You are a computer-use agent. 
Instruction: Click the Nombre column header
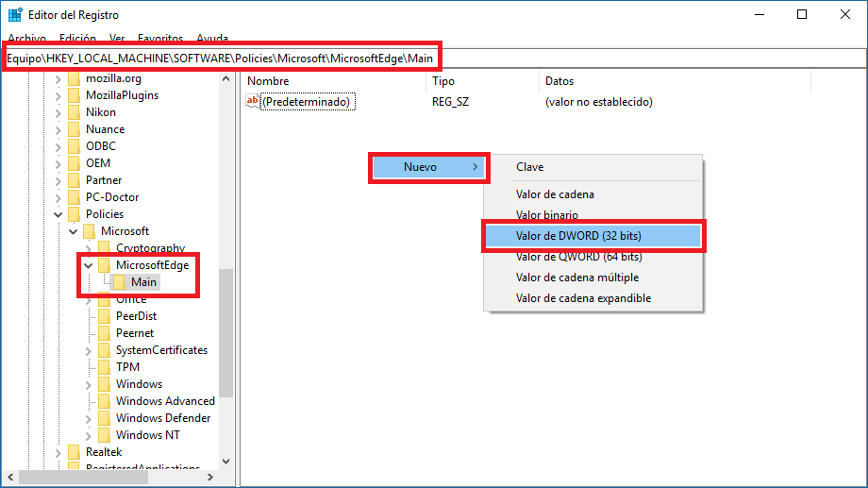334,81
